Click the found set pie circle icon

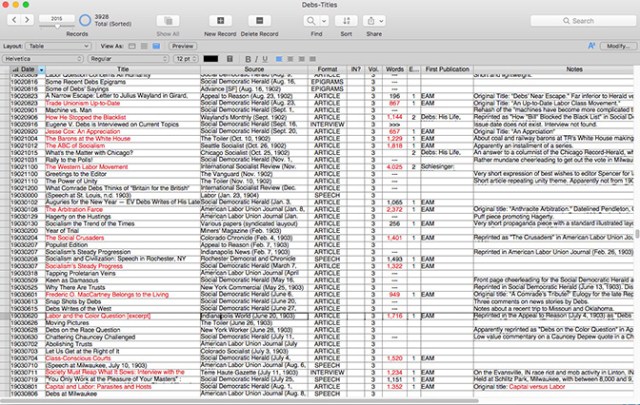pos(85,20)
